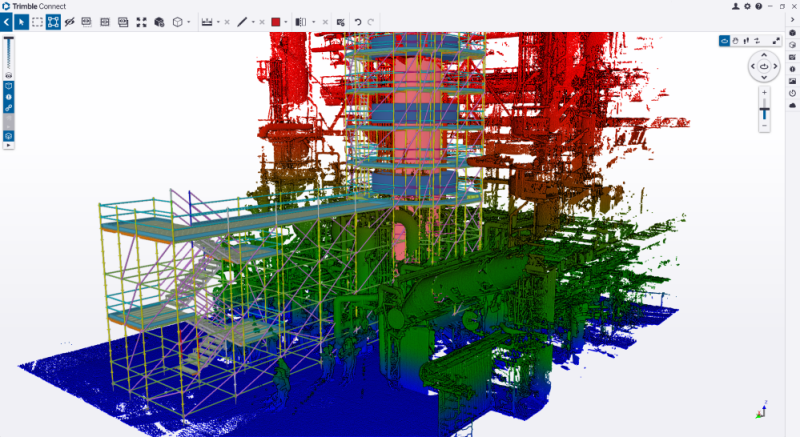Image resolution: width=800 pixels, height=437 pixels.
Task: Collapse panel with the left chevron button
Action: pos(6,21)
